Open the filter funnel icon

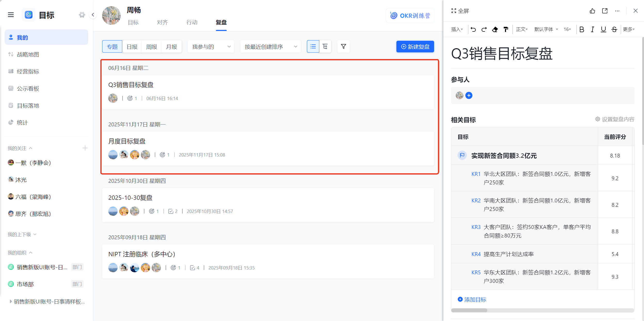coord(344,46)
